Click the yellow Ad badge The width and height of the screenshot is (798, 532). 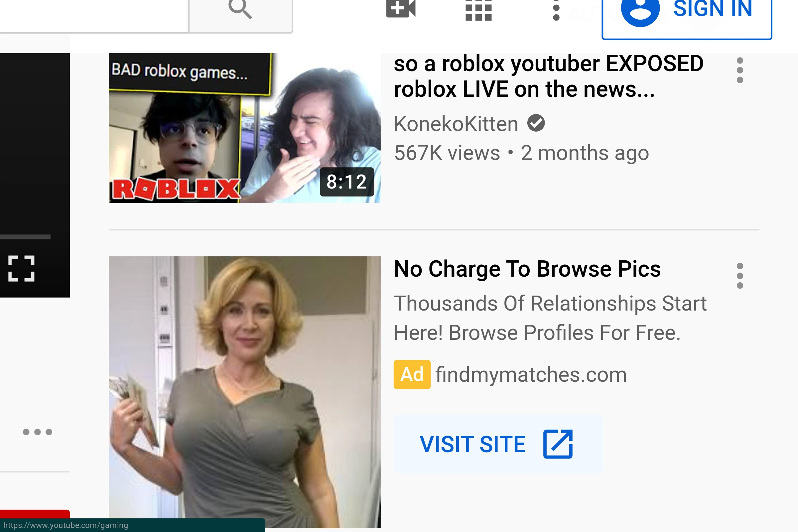pyautogui.click(x=412, y=374)
